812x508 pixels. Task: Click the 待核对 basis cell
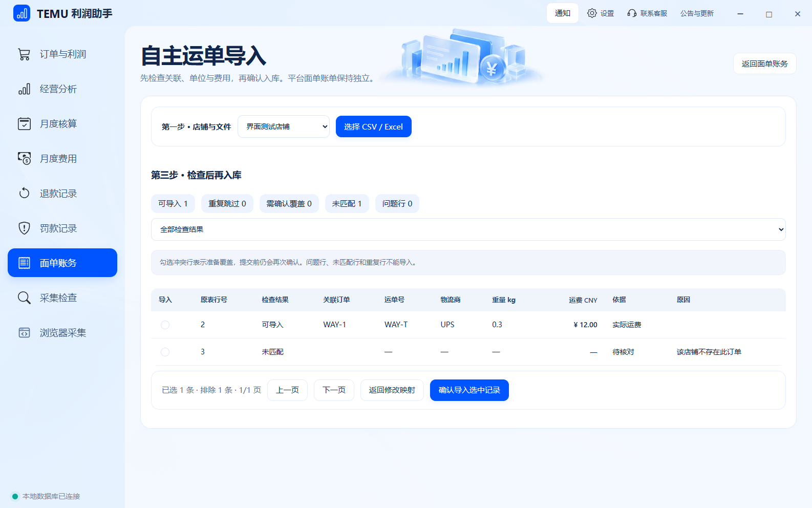pos(624,352)
